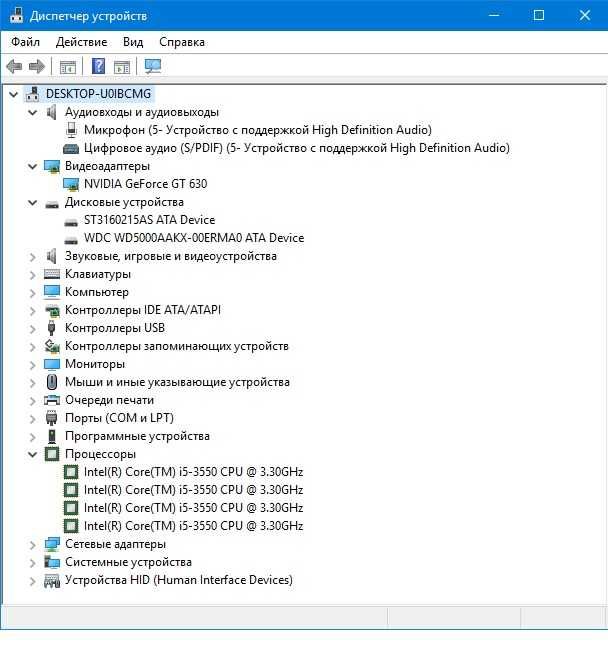Select the last Intel Core i5-3550 entry
608x648 pixels.
click(193, 526)
